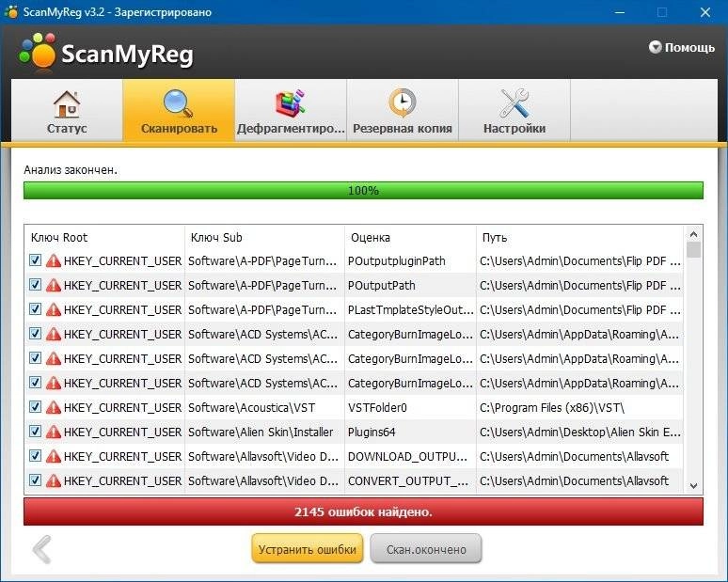Click the Анализ закончен. status text
This screenshot has width=728, height=582.
click(x=71, y=170)
